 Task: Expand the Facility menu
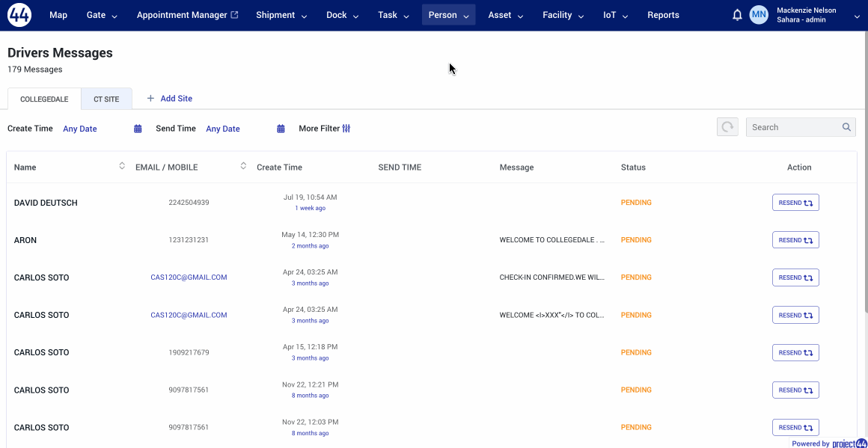[x=563, y=15]
